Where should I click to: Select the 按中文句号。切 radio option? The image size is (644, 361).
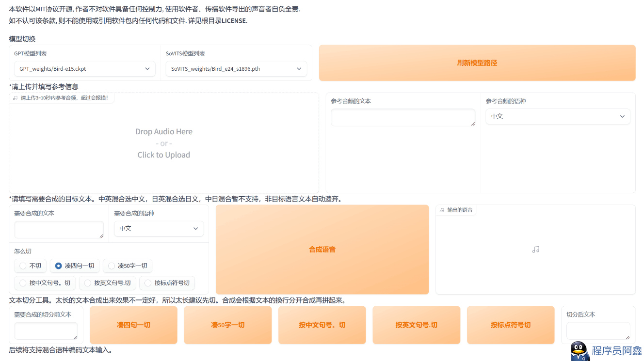(x=45, y=283)
